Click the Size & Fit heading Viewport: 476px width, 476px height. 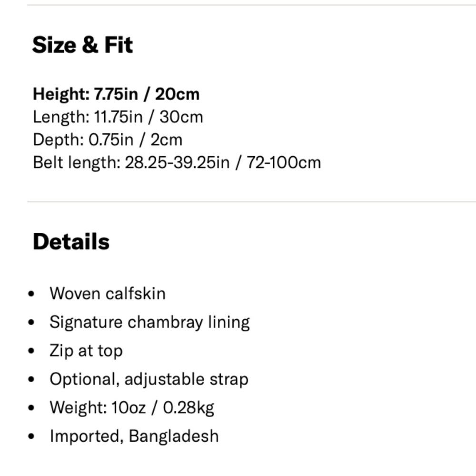82,45
